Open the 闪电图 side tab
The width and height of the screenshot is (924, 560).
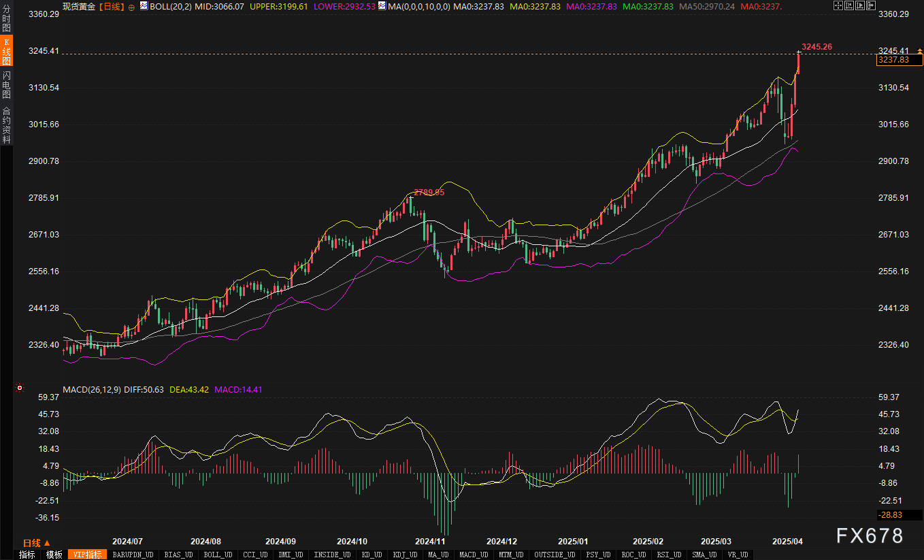(6, 84)
